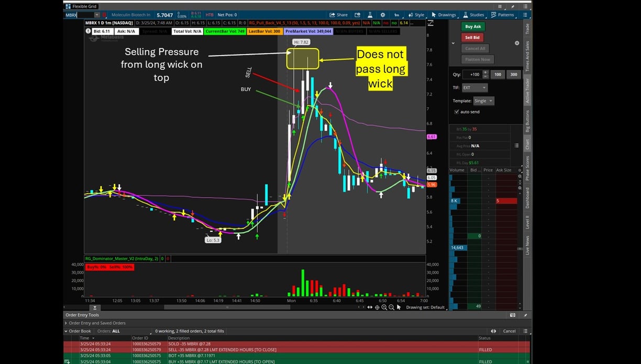The width and height of the screenshot is (641, 364).
Task: Click the Ask Size column header
Action: (504, 170)
